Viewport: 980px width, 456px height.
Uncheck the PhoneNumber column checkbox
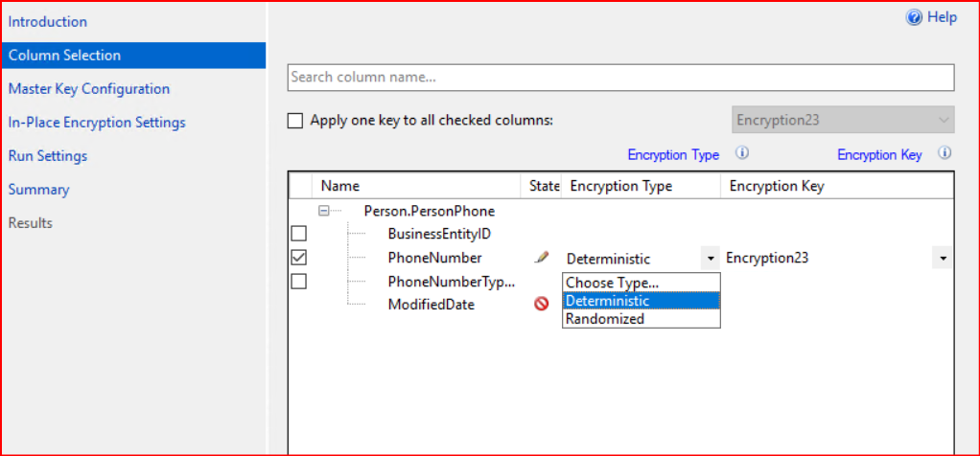click(299, 258)
